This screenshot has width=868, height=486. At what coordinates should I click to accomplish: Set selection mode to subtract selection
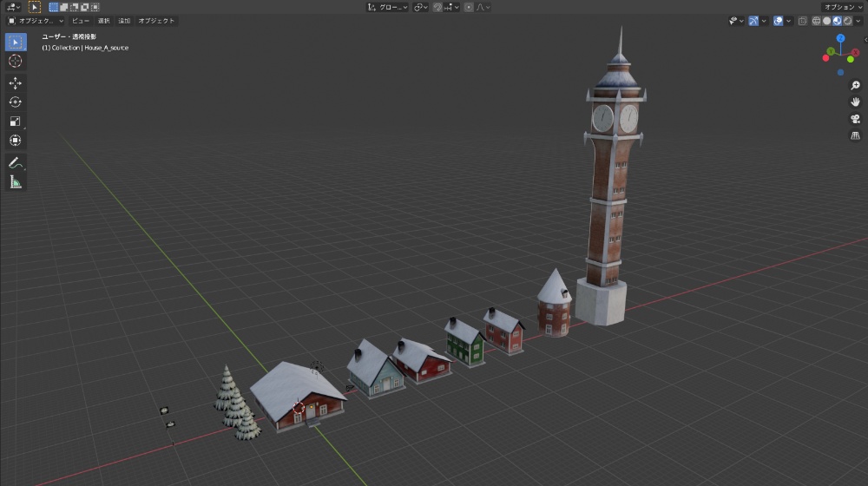(x=74, y=7)
